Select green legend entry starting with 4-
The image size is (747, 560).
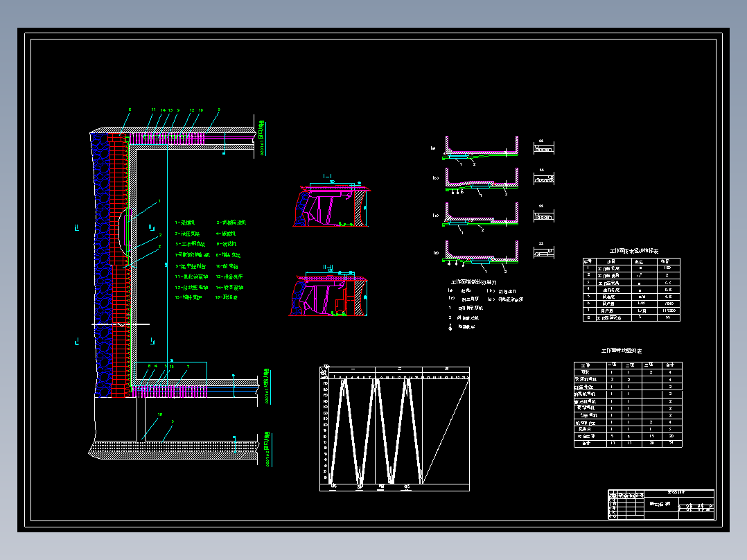pyautogui.click(x=226, y=234)
